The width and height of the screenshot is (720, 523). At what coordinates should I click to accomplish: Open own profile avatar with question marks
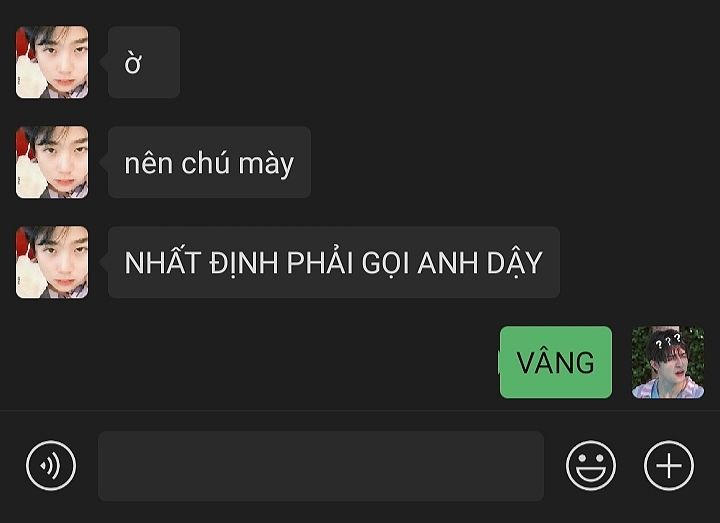click(x=668, y=362)
